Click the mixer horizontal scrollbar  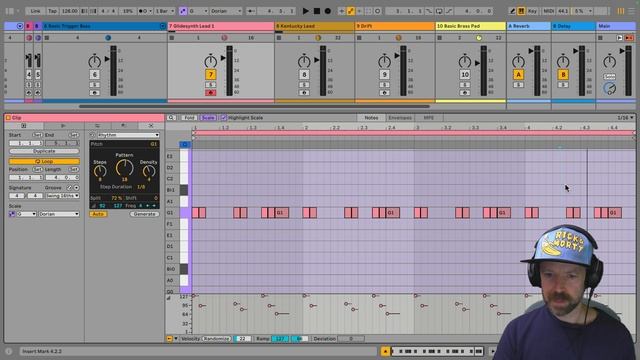tap(254, 107)
